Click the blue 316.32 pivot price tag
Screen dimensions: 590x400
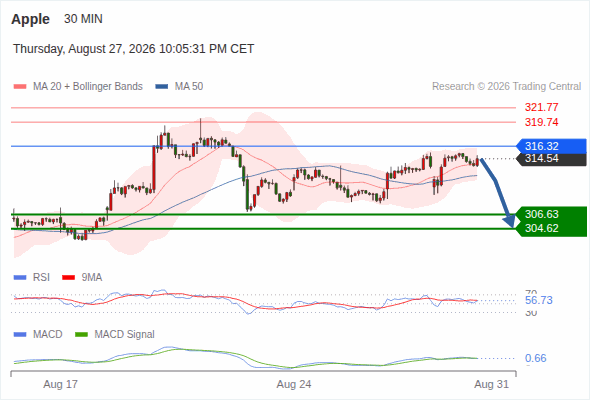[552, 146]
